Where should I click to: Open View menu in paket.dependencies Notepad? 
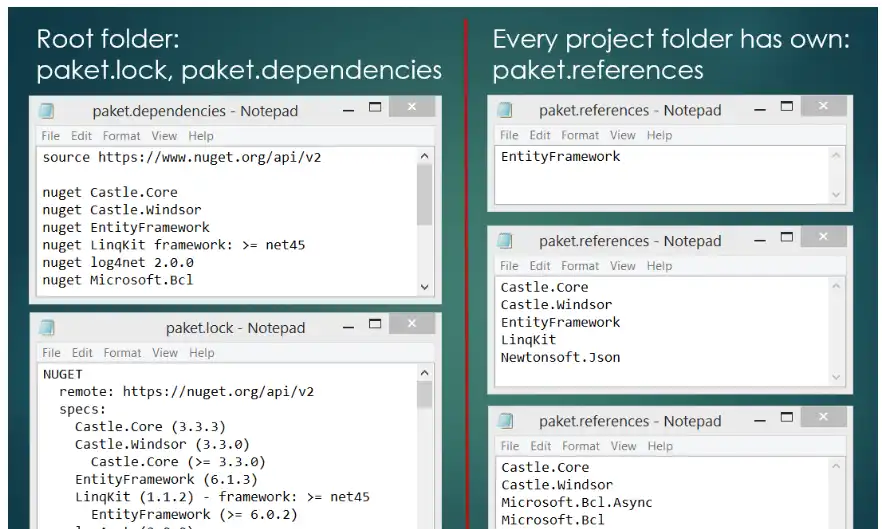164,136
